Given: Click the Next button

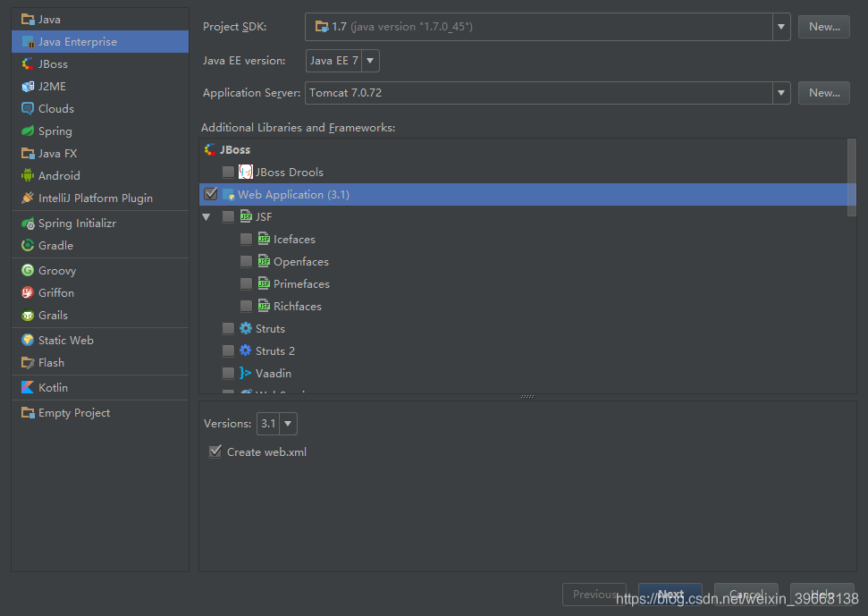Looking at the screenshot, I should tap(670, 595).
